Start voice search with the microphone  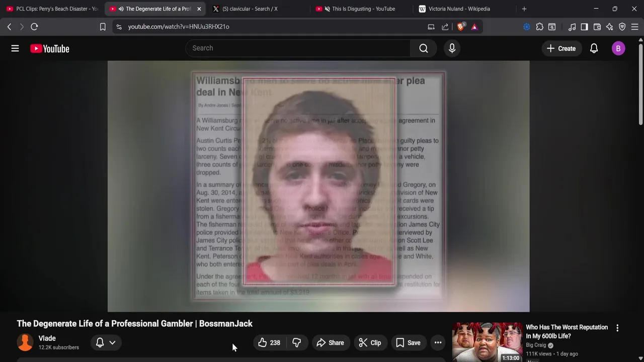pyautogui.click(x=452, y=48)
